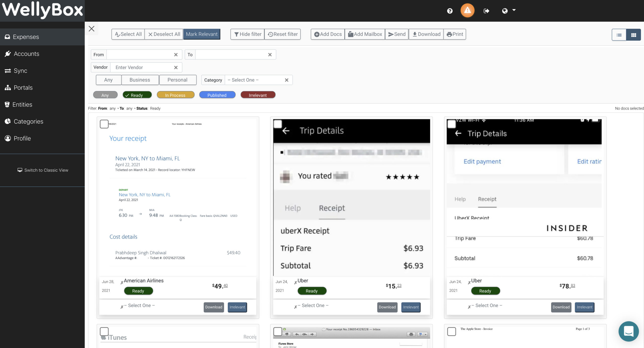
Task: Clear the Category filter
Action: pyautogui.click(x=287, y=80)
